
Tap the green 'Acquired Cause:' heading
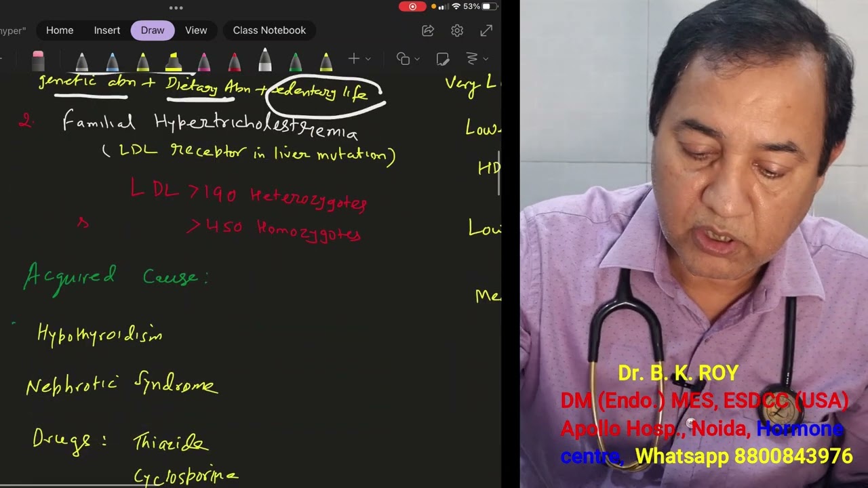pos(117,277)
